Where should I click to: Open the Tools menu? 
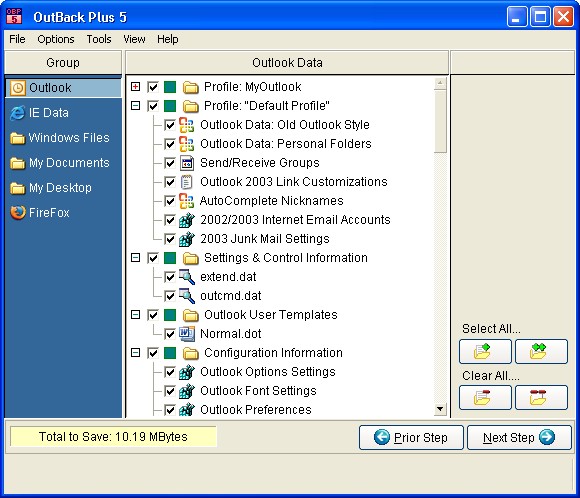(99, 39)
